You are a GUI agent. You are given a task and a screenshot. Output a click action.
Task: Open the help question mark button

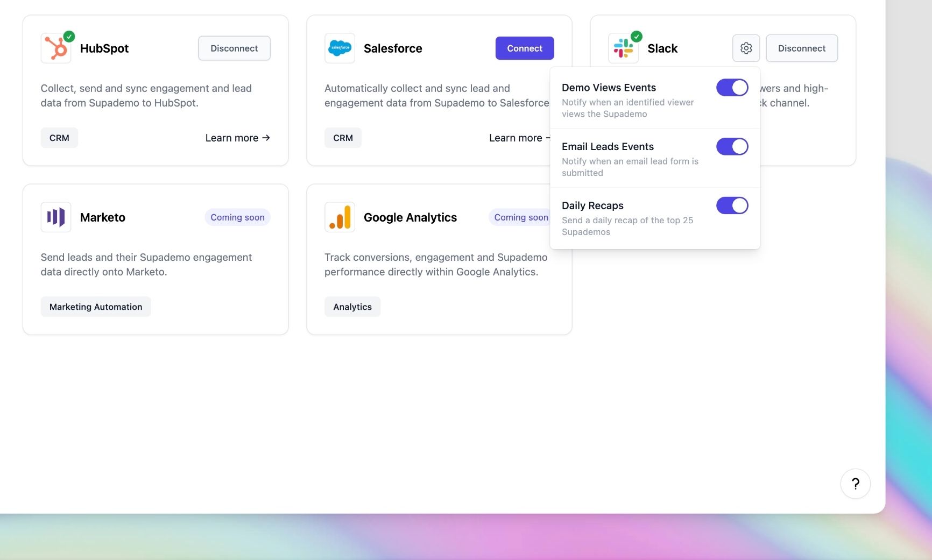tap(855, 484)
